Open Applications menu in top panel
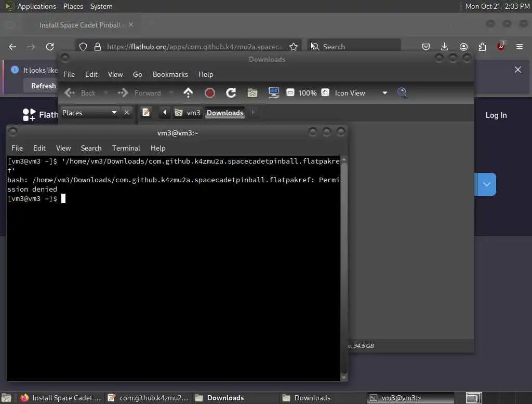This screenshot has width=532, height=404. coord(31,6)
